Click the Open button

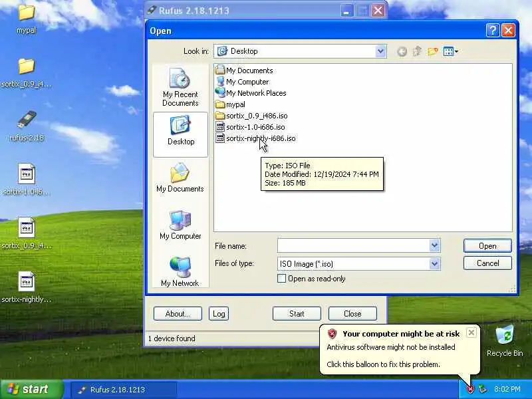pyautogui.click(x=487, y=246)
